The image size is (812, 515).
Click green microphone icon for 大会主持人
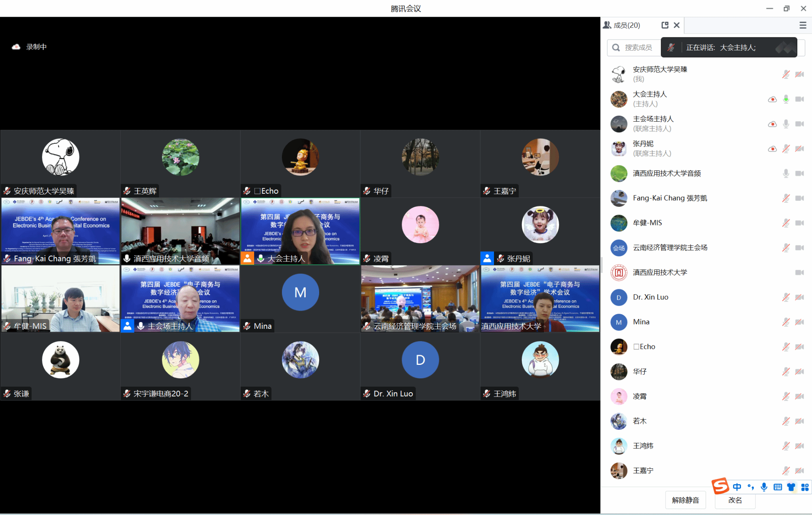pos(786,99)
